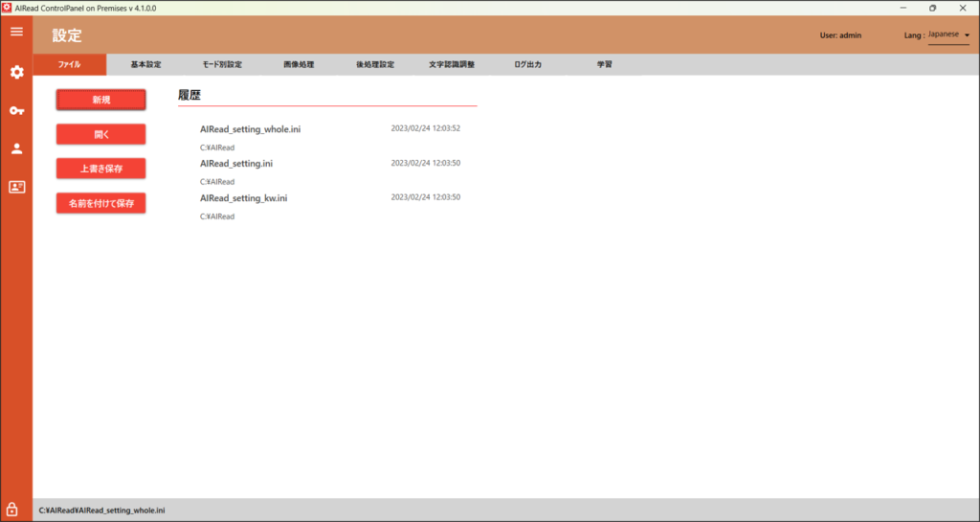Image resolution: width=980 pixels, height=522 pixels.
Task: Click the 2023/02/24 12:03:52 timestamp
Action: click(426, 128)
